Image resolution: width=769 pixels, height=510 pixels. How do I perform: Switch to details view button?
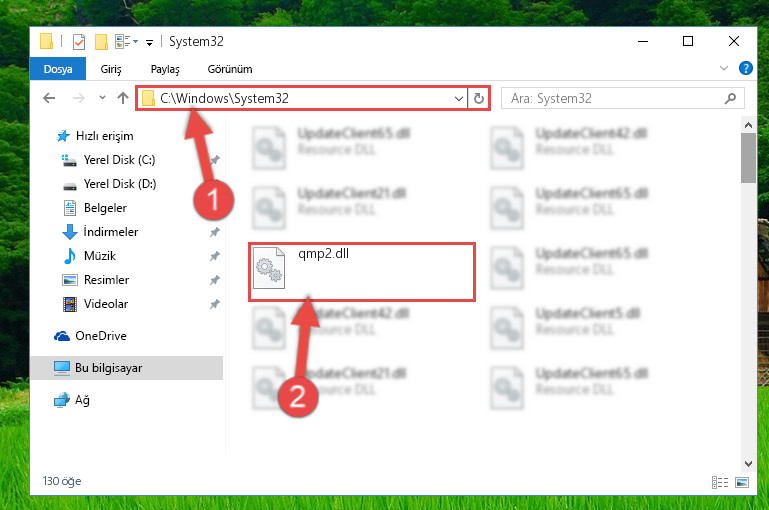(719, 482)
